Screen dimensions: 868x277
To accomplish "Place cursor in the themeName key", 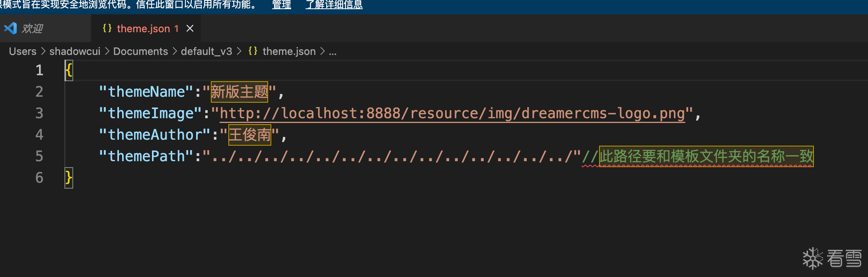I will [146, 92].
